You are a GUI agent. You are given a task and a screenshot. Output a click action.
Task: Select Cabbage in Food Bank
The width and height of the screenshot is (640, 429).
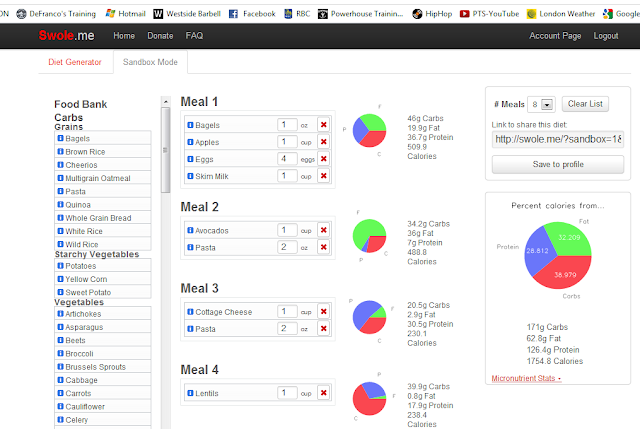(103, 380)
